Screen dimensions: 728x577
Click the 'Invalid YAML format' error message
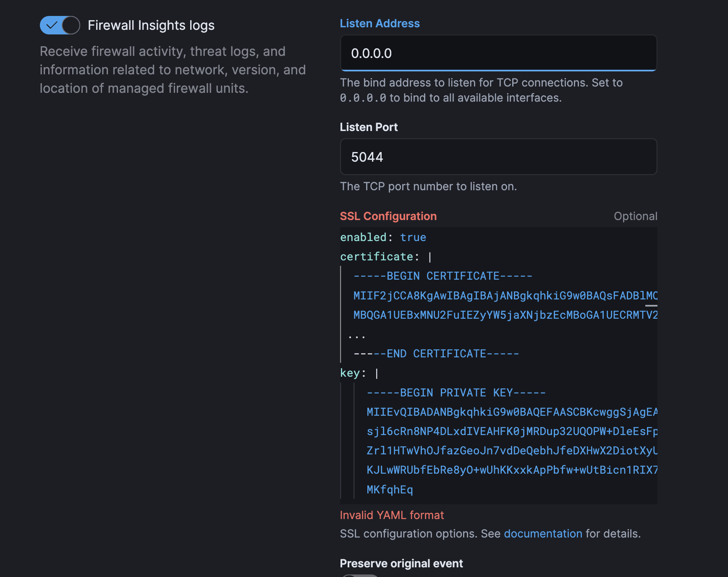pyautogui.click(x=392, y=515)
